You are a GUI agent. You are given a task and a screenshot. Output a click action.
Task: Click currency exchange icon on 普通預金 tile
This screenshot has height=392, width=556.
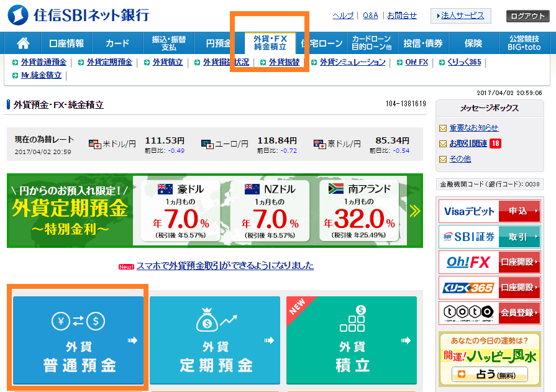tap(78, 321)
